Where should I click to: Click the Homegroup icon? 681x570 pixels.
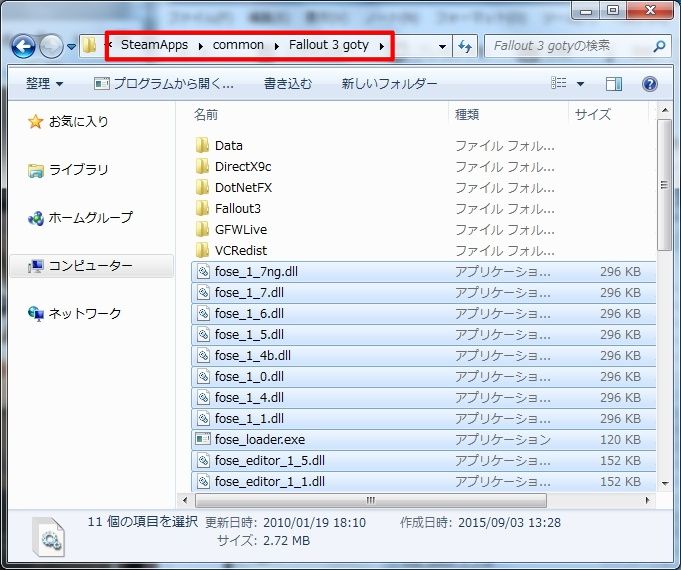pyautogui.click(x=36, y=218)
